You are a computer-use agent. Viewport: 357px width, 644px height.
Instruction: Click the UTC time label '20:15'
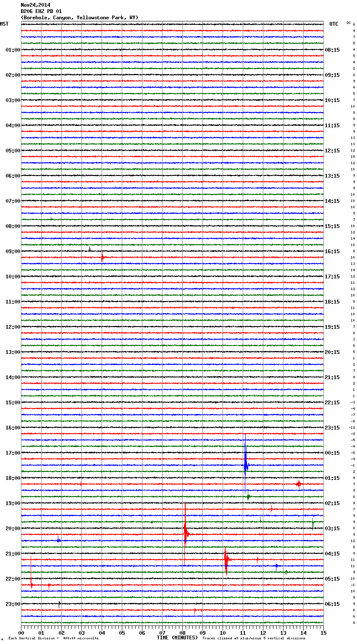(332, 352)
